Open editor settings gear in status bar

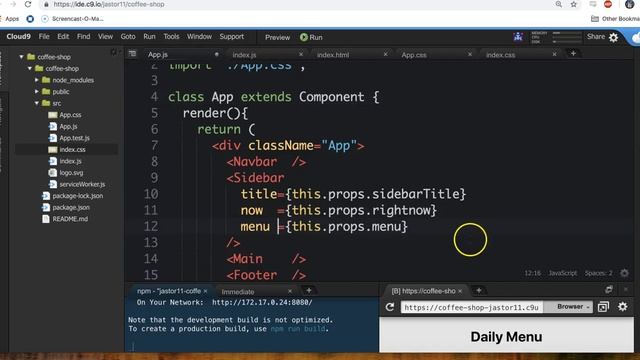[x=624, y=273]
